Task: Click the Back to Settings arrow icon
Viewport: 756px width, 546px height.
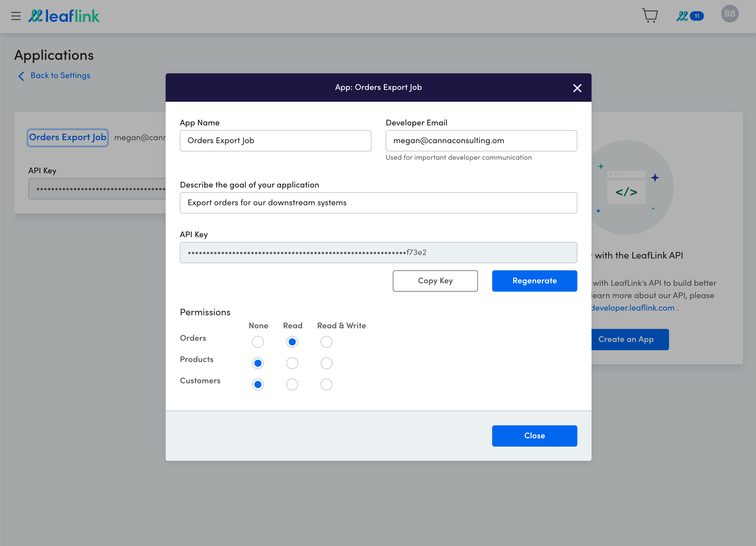Action: [x=21, y=76]
